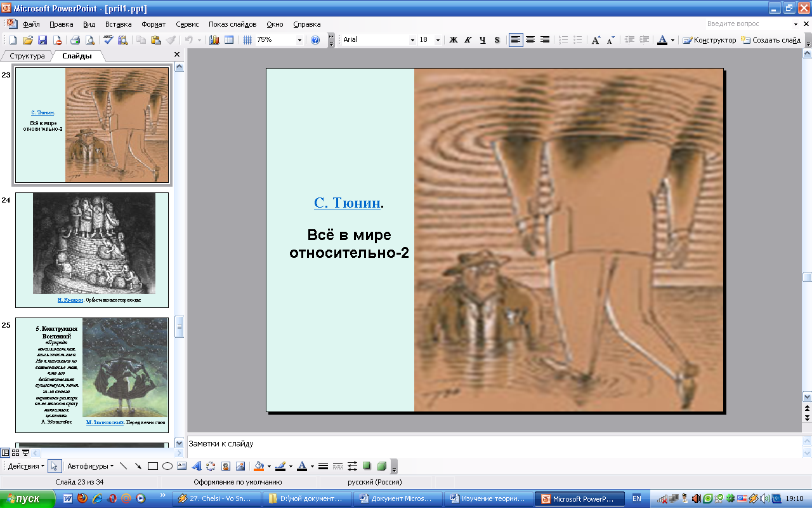This screenshot has height=508, width=812.
Task: Click the Print icon
Action: [x=75, y=40]
